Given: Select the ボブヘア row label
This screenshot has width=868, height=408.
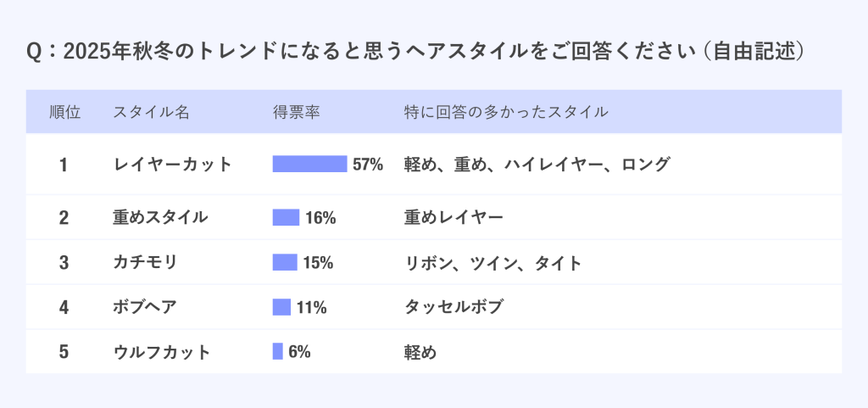Looking at the screenshot, I should coord(145,307).
